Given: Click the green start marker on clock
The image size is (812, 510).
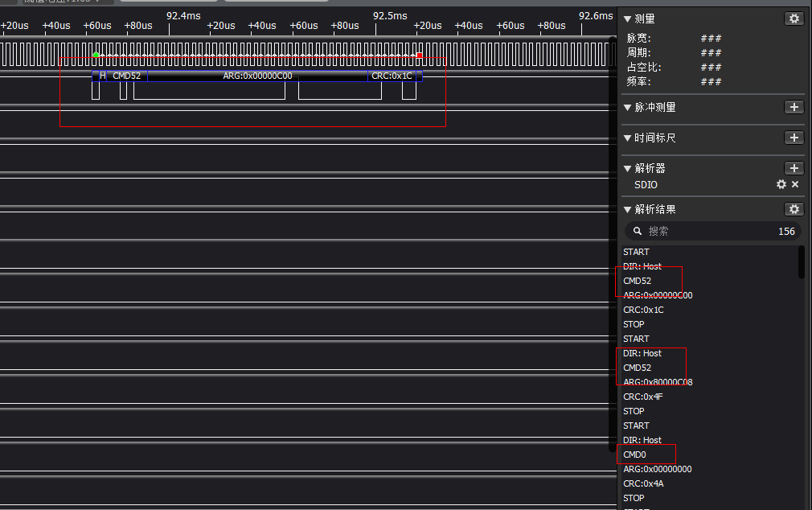Looking at the screenshot, I should pos(96,55).
